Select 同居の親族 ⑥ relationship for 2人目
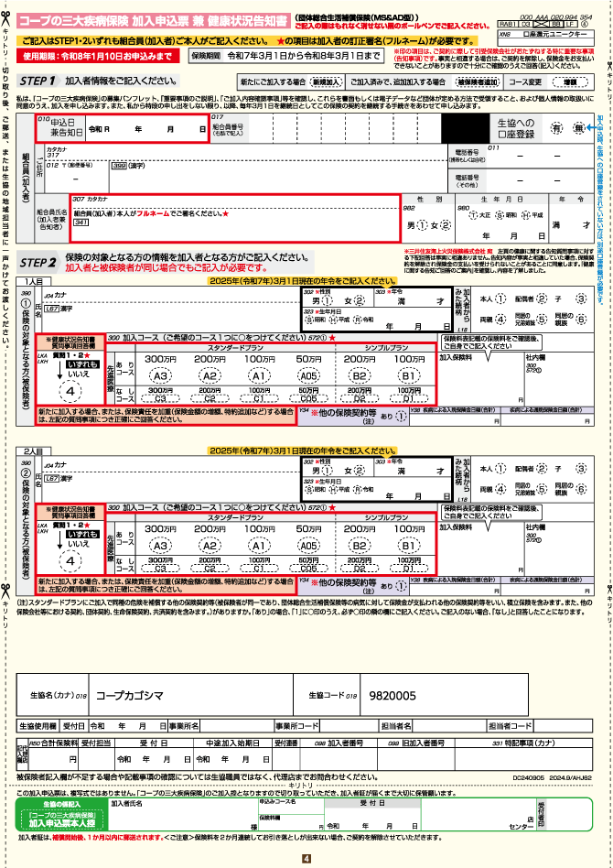 [580, 489]
